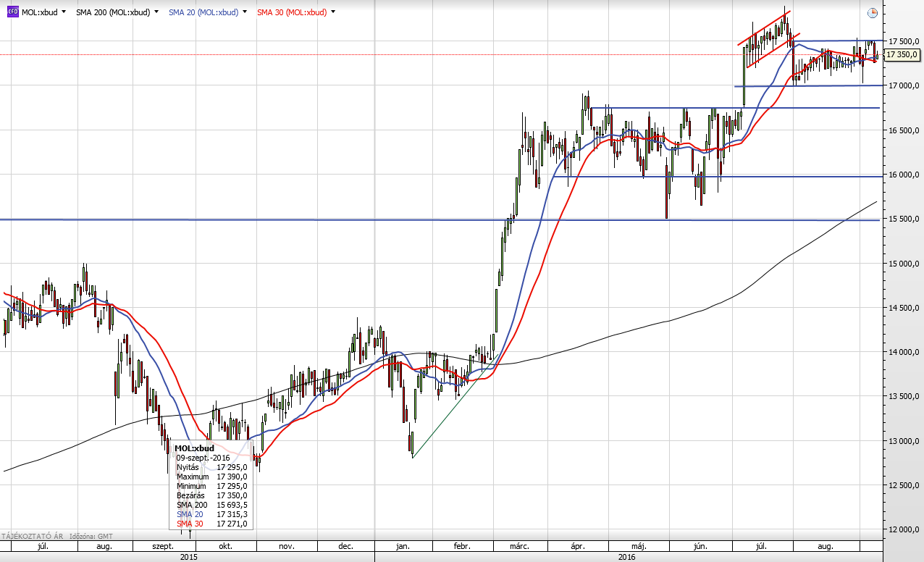Click the jún. month label
Viewport: 924px width, 562px height.
(700, 547)
